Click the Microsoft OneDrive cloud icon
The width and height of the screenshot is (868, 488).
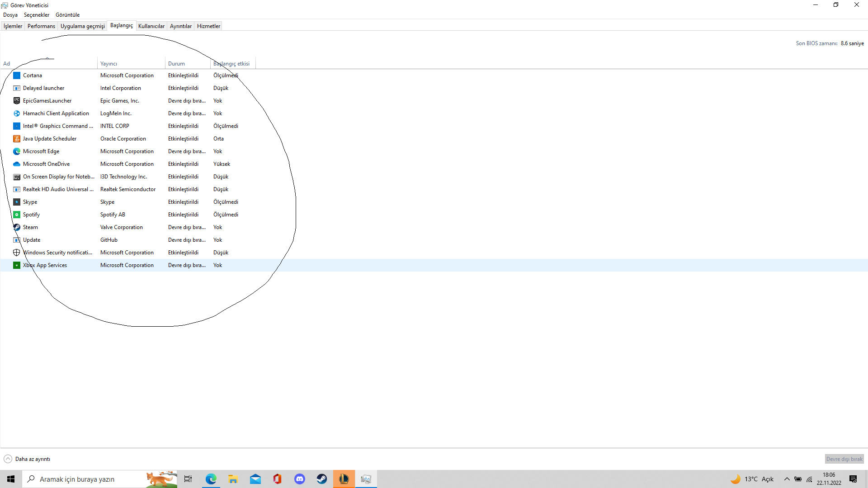[17, 164]
